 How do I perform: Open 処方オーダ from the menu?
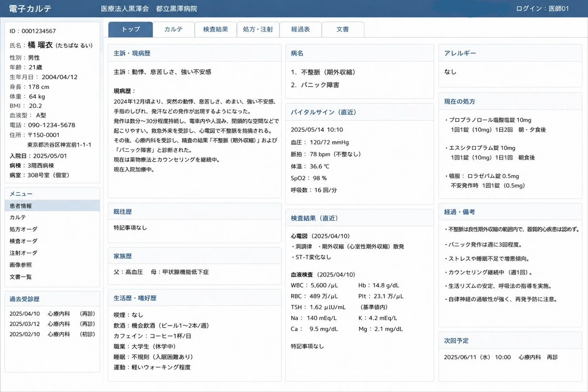pos(52,229)
